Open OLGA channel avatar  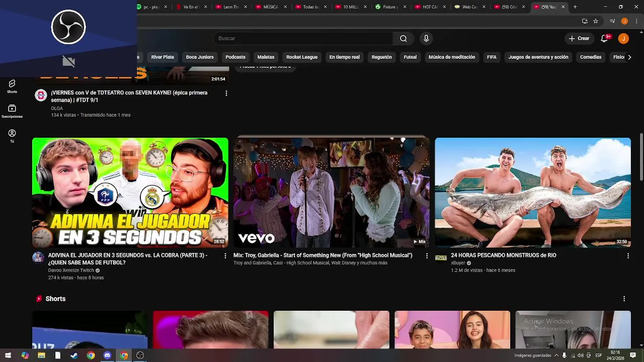click(41, 96)
